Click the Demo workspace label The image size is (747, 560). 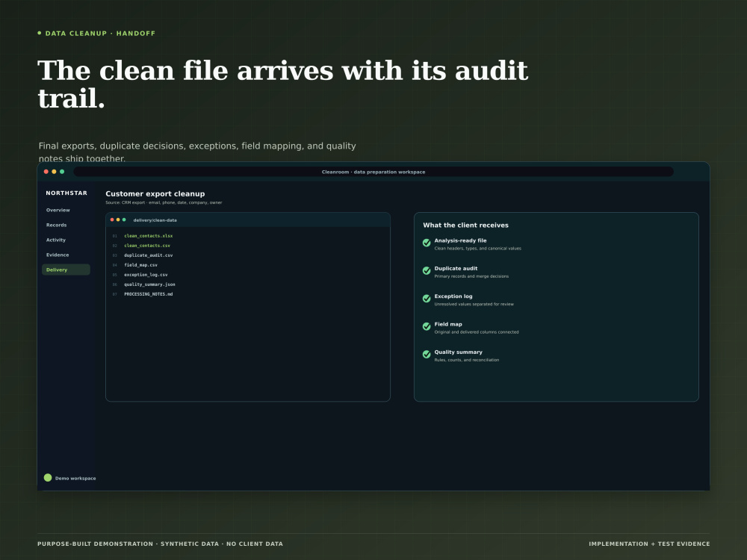[75, 478]
